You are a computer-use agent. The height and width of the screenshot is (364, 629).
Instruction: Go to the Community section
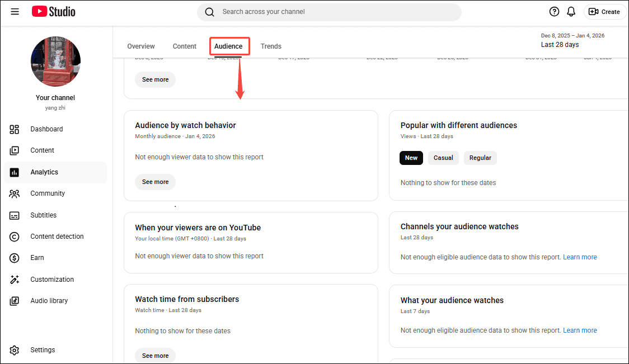[x=48, y=193]
